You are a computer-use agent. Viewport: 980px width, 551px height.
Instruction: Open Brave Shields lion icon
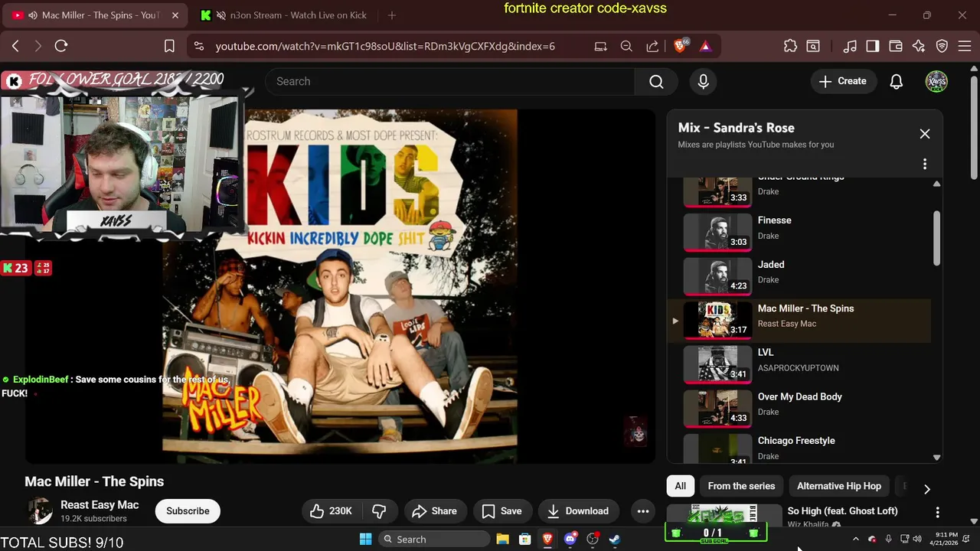click(680, 46)
